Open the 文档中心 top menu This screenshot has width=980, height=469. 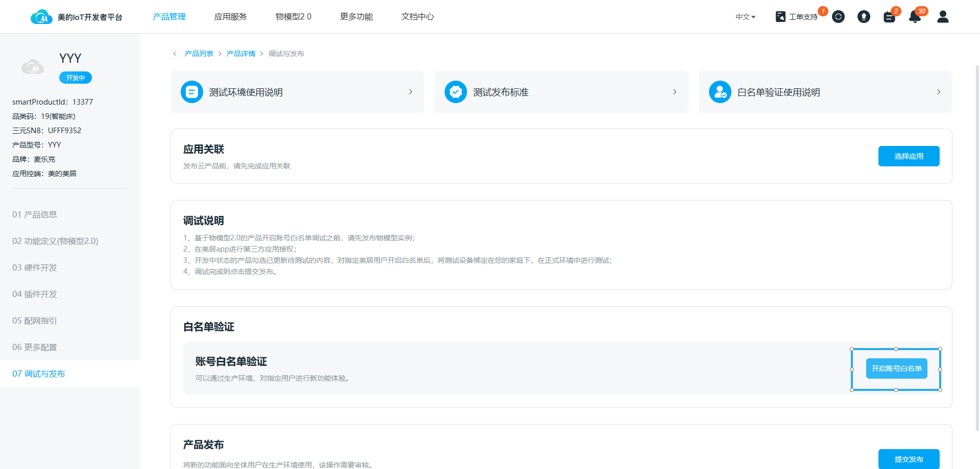(x=417, y=17)
